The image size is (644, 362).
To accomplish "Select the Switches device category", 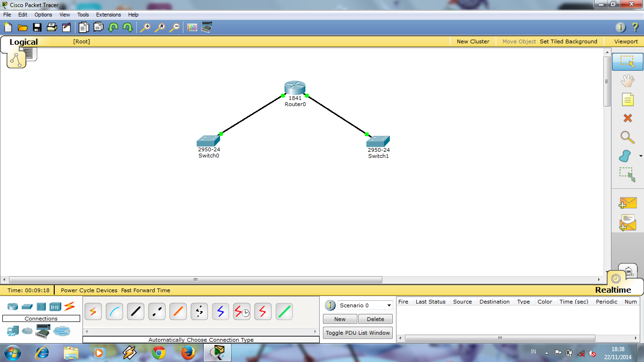I will click(27, 306).
